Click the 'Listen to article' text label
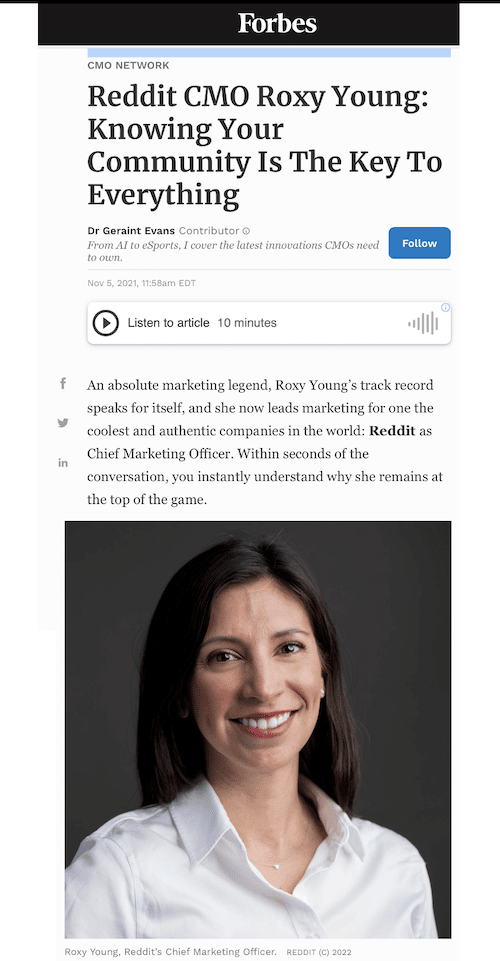The height and width of the screenshot is (961, 500). (x=169, y=322)
